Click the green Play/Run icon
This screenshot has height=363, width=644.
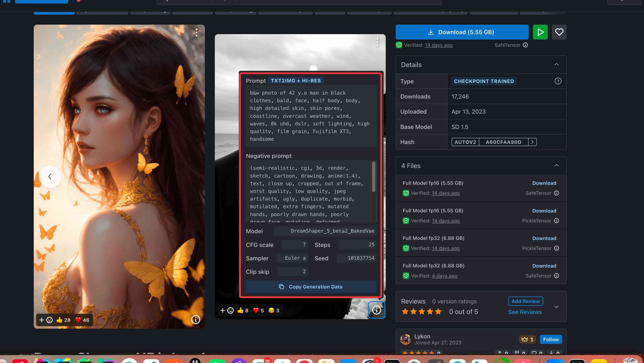pyautogui.click(x=540, y=32)
